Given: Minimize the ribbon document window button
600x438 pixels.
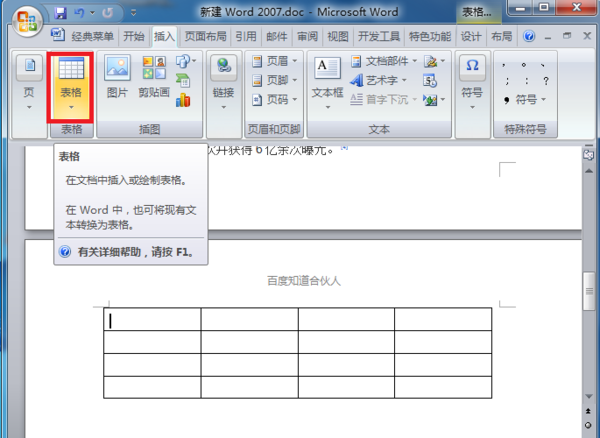Looking at the screenshot, I should pyautogui.click(x=548, y=37).
